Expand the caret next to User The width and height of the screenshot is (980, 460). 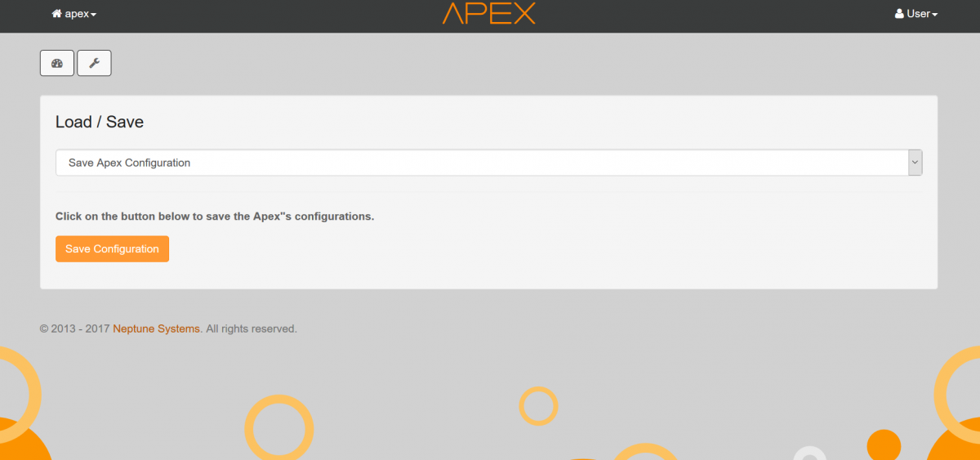[x=934, y=15]
